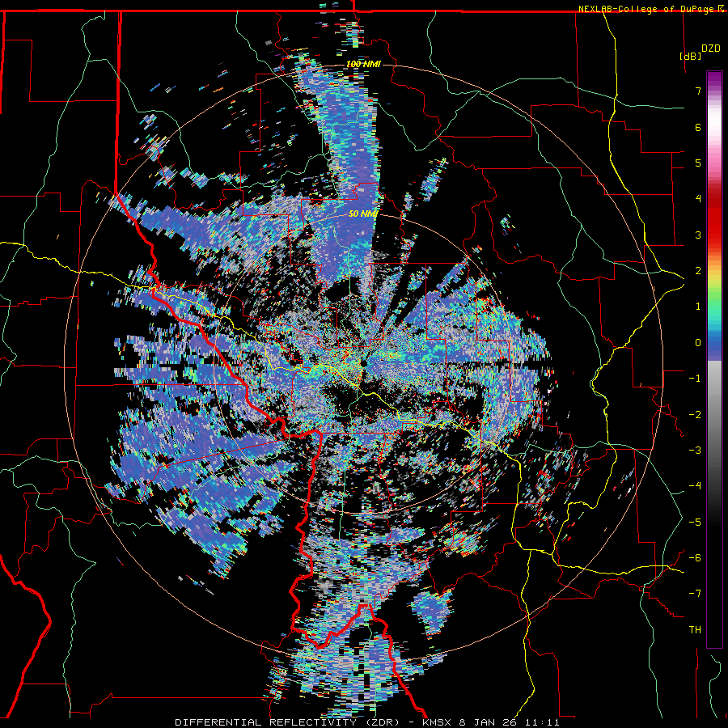Click the ZDR color scale bar
The height and width of the screenshot is (728, 728).
click(714, 359)
